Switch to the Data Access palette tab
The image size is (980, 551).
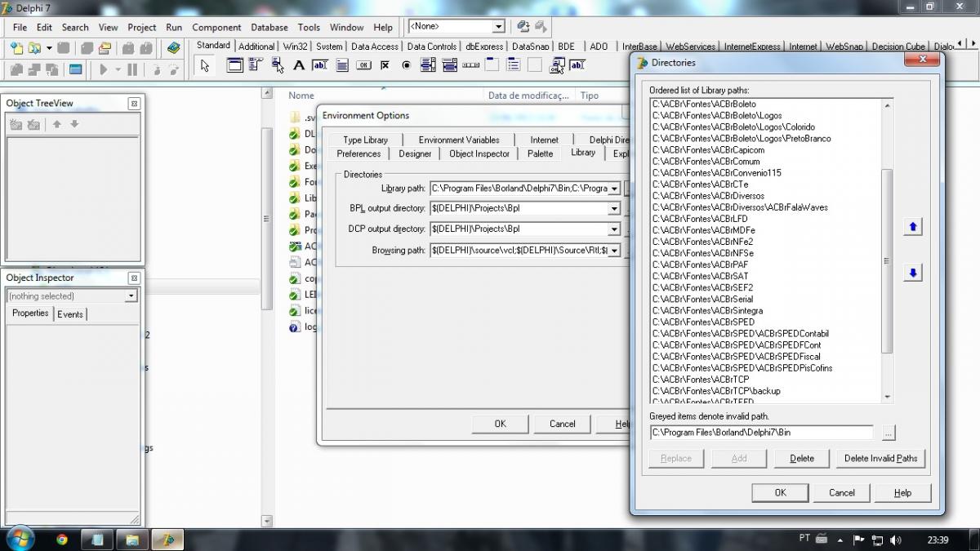click(375, 47)
